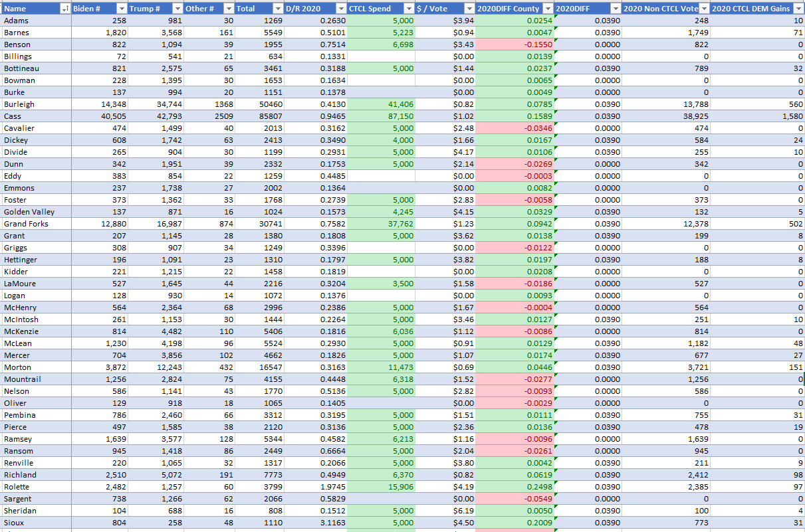Select the LaMoure county name cell

click(x=36, y=284)
